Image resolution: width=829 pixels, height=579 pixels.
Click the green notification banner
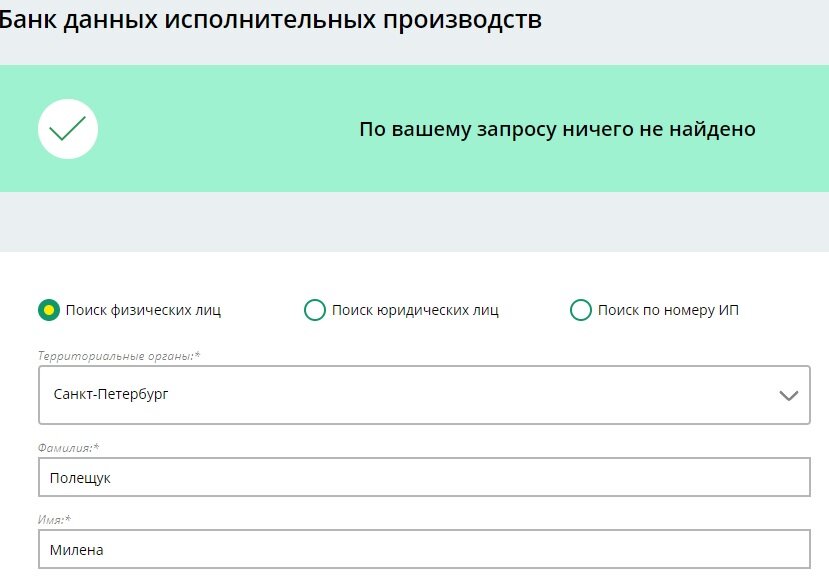coord(414,128)
